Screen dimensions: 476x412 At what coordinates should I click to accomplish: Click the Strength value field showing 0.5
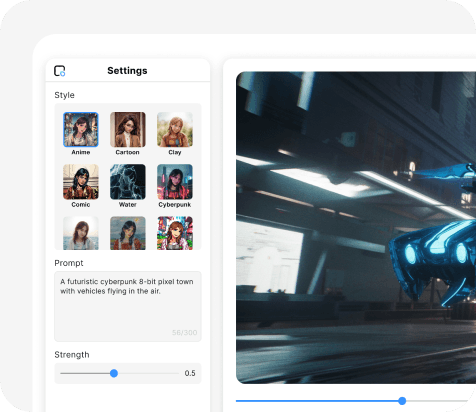click(190, 373)
